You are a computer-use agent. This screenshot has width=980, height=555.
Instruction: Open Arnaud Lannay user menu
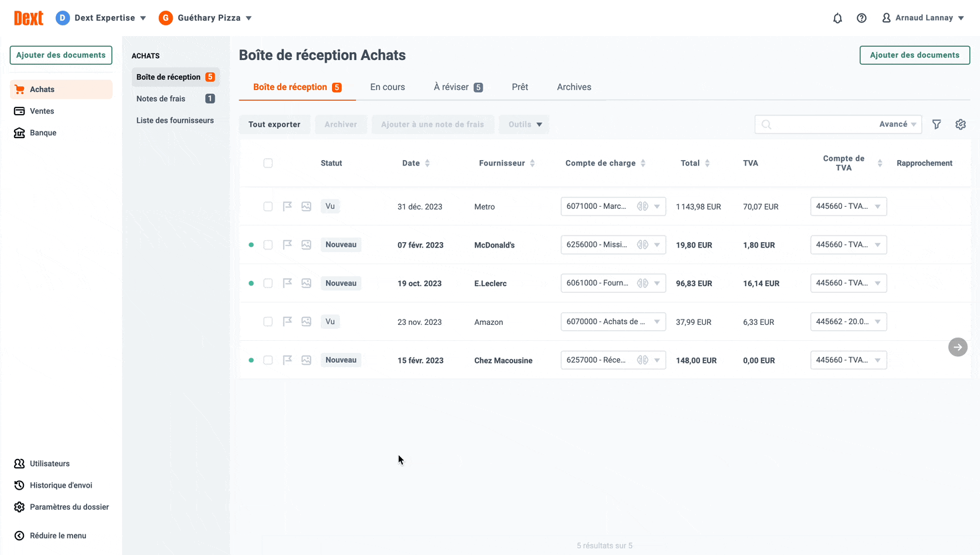click(923, 18)
